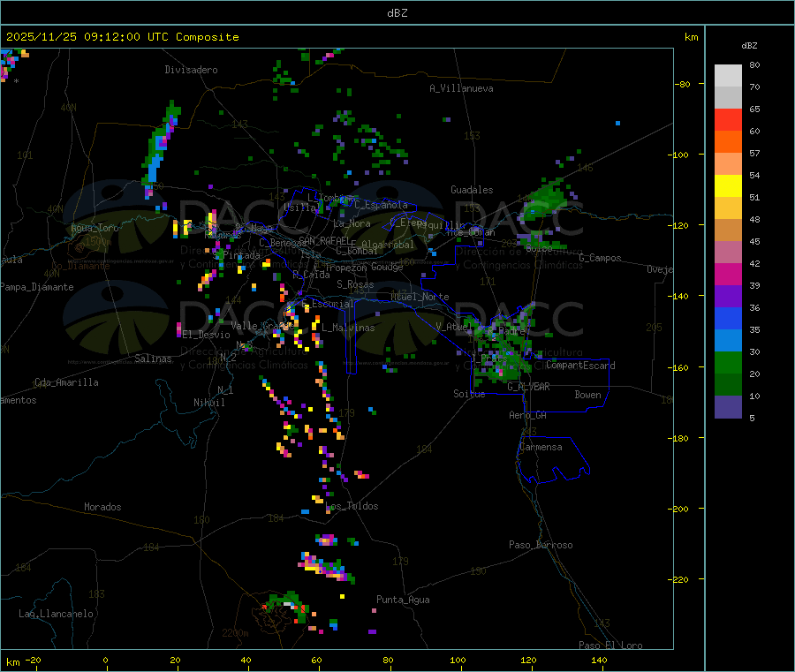Click the yellow 51-54 dBZ legend color

tap(728, 186)
